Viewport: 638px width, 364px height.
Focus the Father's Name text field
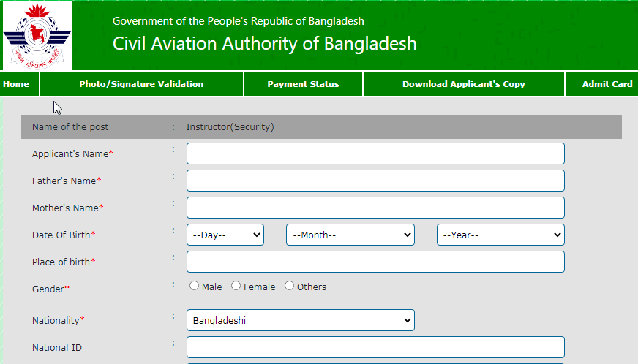pyautogui.click(x=375, y=181)
